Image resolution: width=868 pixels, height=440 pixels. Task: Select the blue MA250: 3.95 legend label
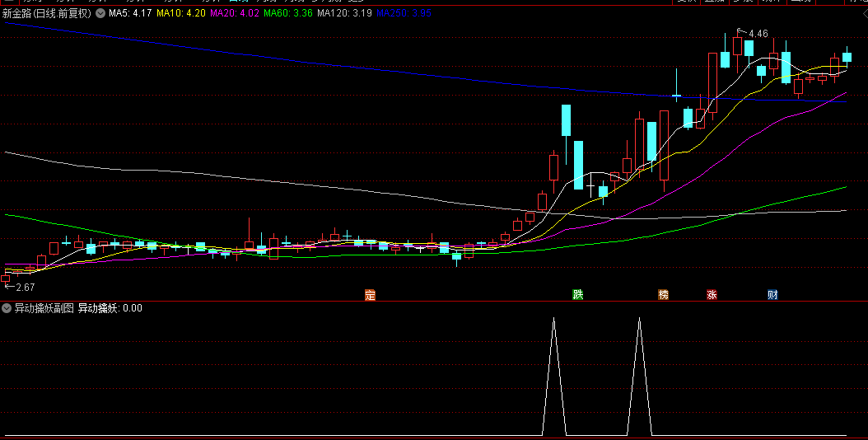404,12
